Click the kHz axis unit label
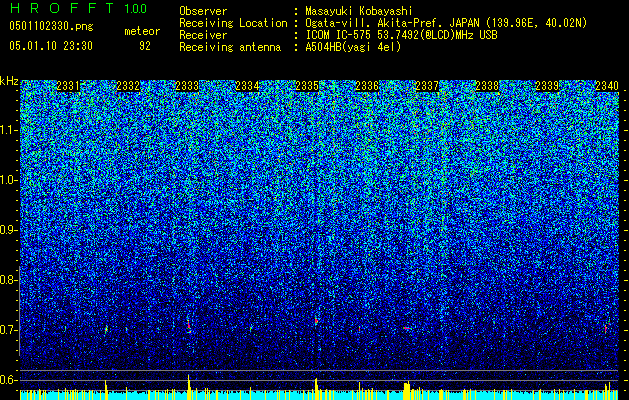 9,81
